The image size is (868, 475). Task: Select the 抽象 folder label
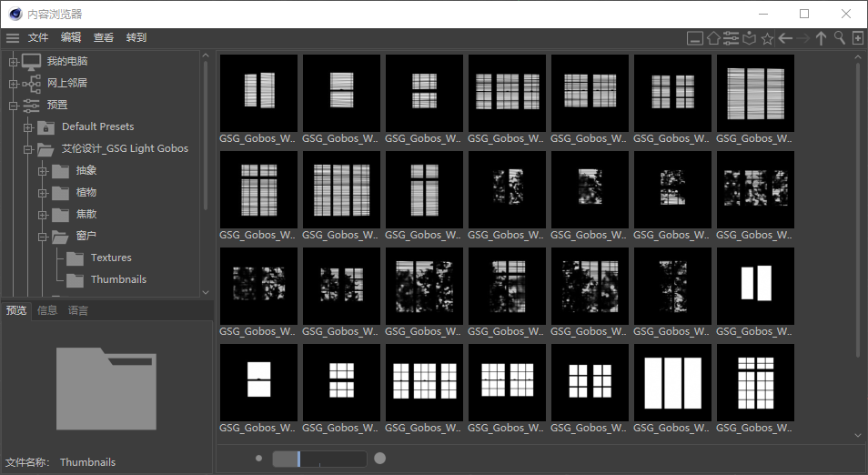[86, 170]
